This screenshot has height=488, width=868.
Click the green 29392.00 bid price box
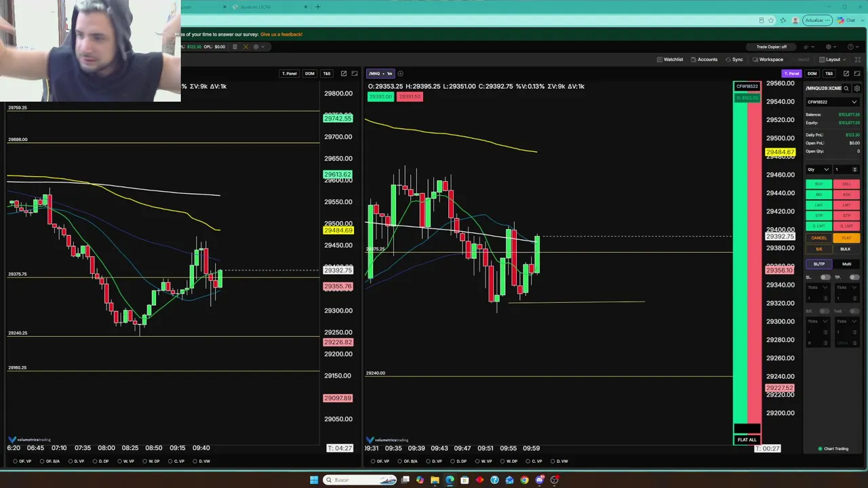tap(380, 97)
